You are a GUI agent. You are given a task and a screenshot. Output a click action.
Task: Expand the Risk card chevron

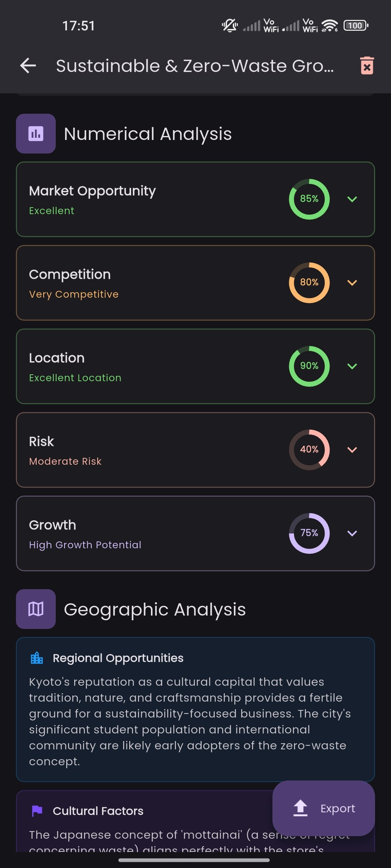352,450
